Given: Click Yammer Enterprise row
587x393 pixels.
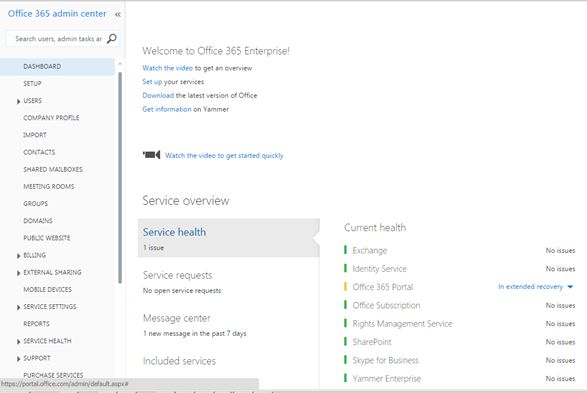Looking at the screenshot, I should coord(460,379).
